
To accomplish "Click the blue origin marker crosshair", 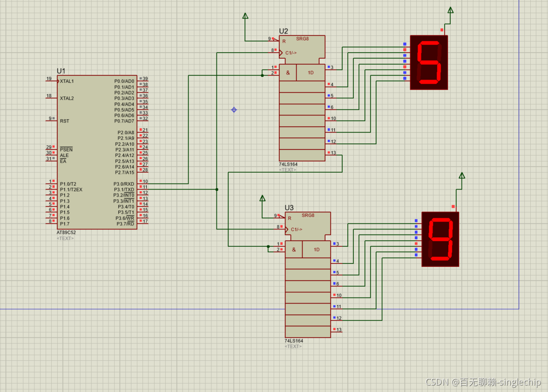I will [234, 110].
